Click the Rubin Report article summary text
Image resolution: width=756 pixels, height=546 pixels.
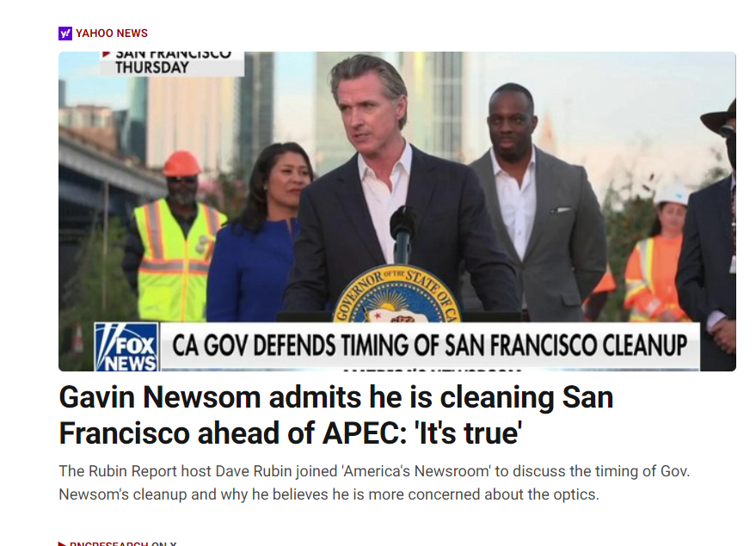pyautogui.click(x=374, y=482)
